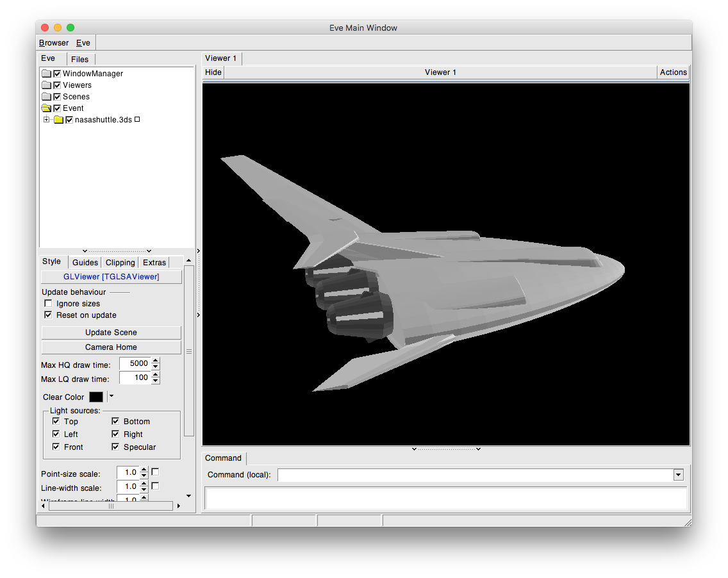Expand the nasashuttle.3ds tree node

click(46, 120)
